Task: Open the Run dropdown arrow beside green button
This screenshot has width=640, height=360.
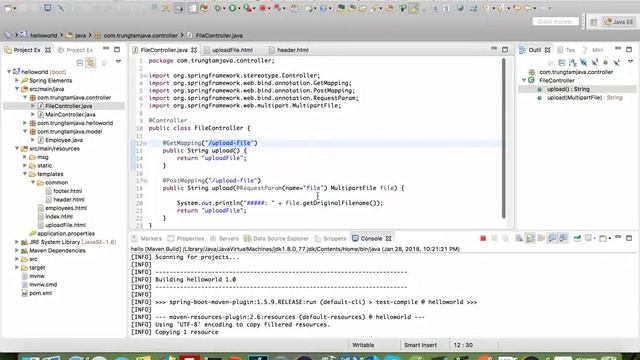Action: point(239,9)
